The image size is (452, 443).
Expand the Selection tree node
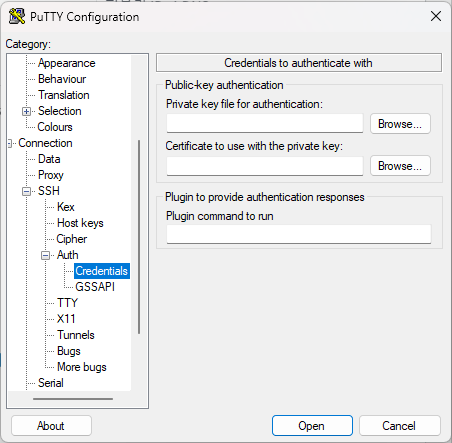pos(26,111)
